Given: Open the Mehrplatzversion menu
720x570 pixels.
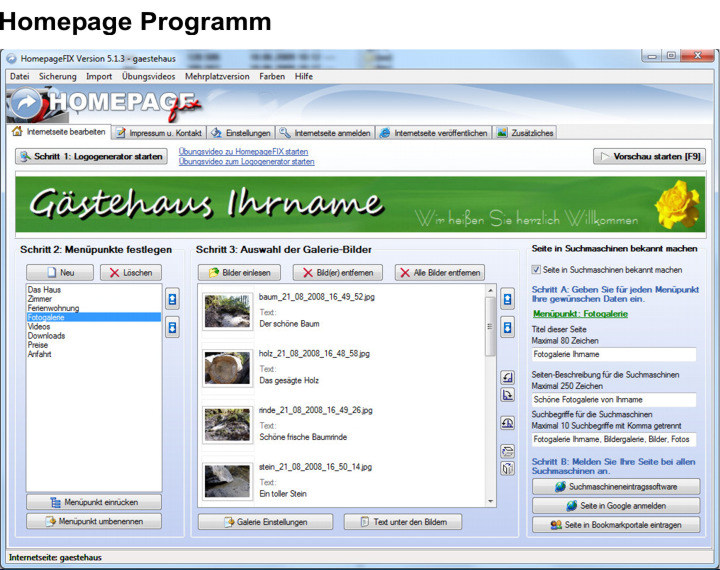Looking at the screenshot, I should [217, 76].
